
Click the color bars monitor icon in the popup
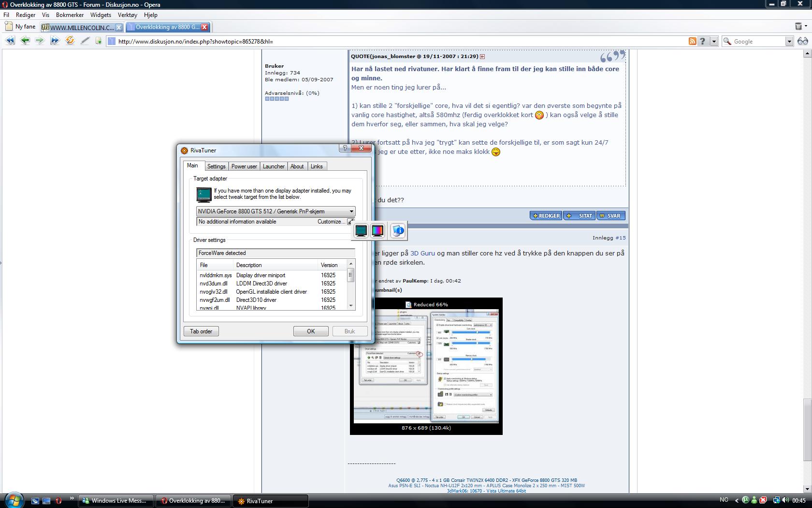tap(377, 231)
